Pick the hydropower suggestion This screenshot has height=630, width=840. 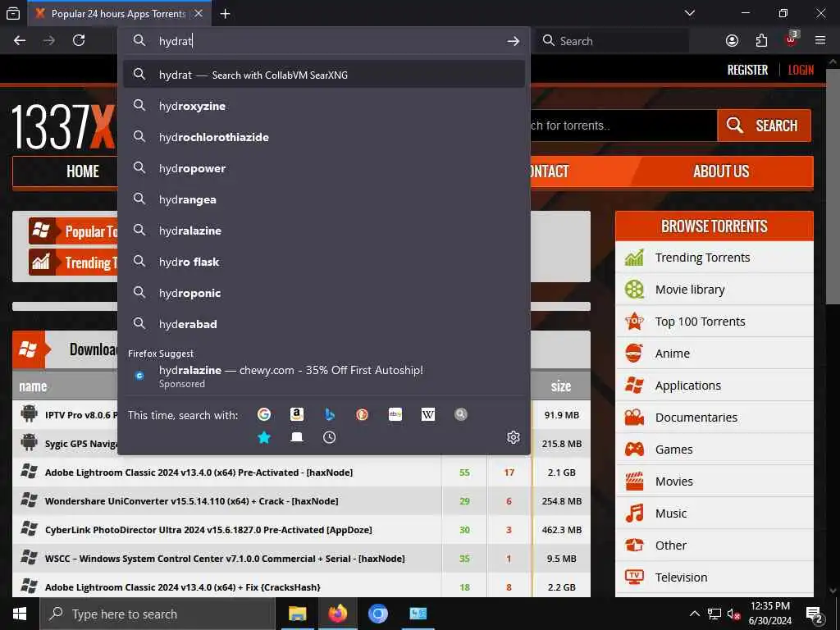(x=323, y=167)
